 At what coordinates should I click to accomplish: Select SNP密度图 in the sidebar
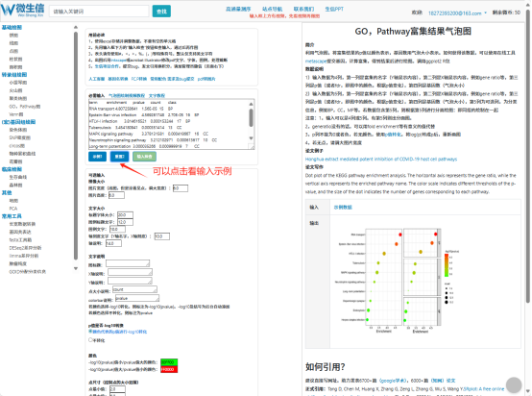(19, 137)
